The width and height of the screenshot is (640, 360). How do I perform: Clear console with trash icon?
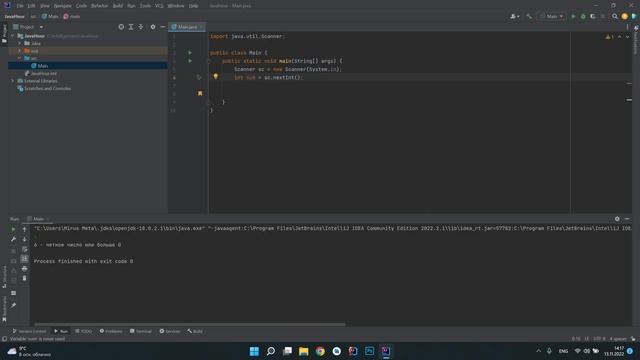click(24, 278)
